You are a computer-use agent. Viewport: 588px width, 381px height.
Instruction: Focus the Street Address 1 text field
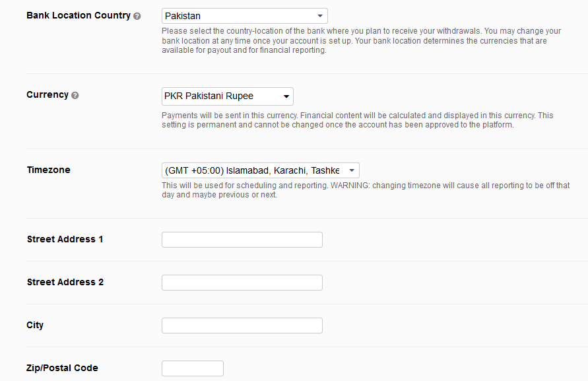(x=242, y=240)
